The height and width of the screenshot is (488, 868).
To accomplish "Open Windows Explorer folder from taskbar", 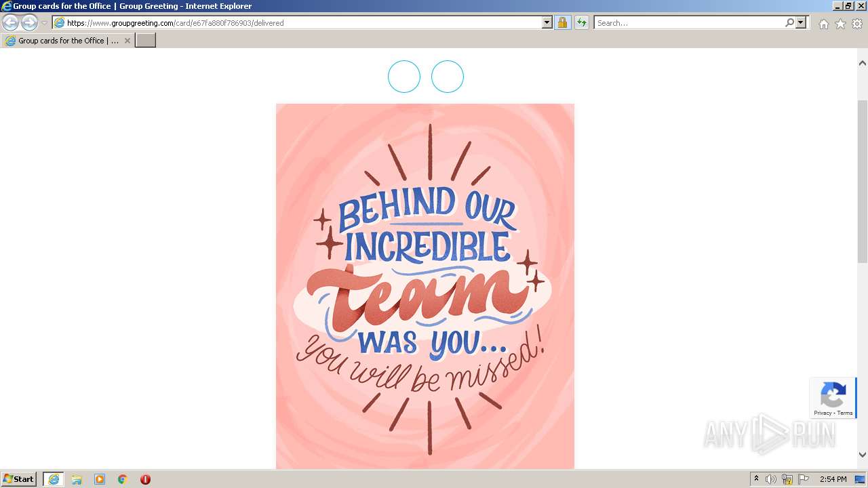I will [x=77, y=479].
